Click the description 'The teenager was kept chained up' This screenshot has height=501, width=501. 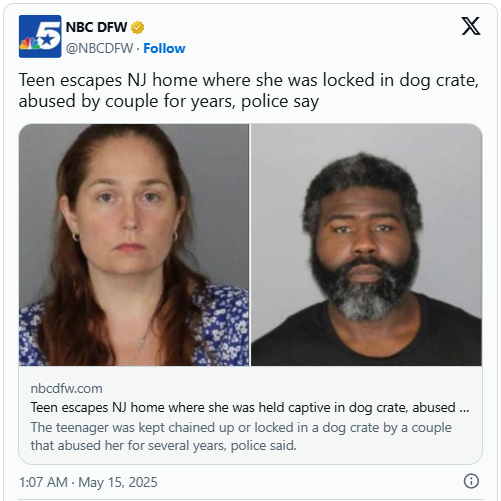(241, 428)
